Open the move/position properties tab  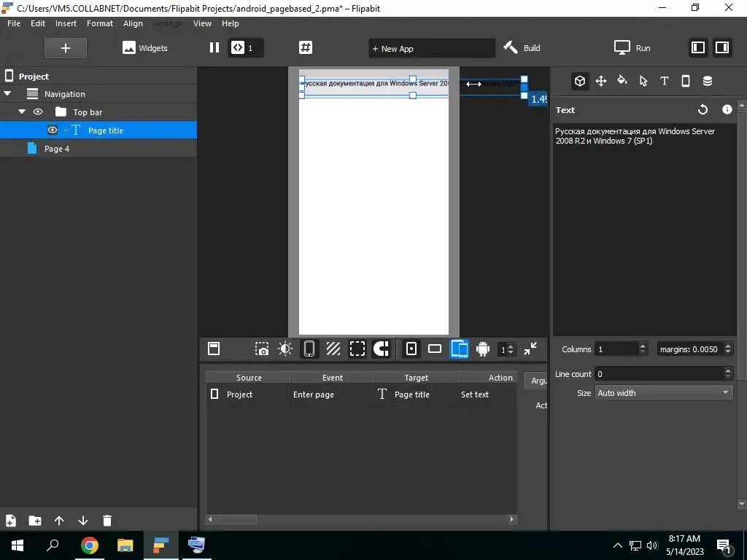601,81
